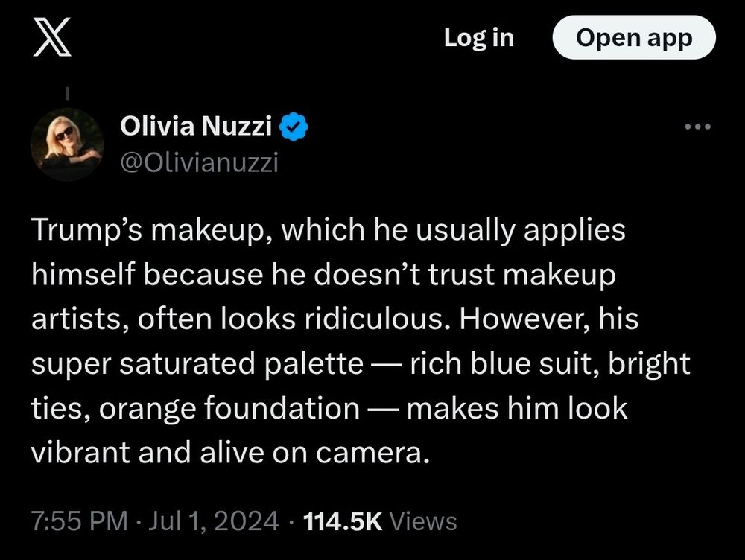Click "vibrant and alive on camera" text
Screen dimensions: 745x560
point(229,454)
